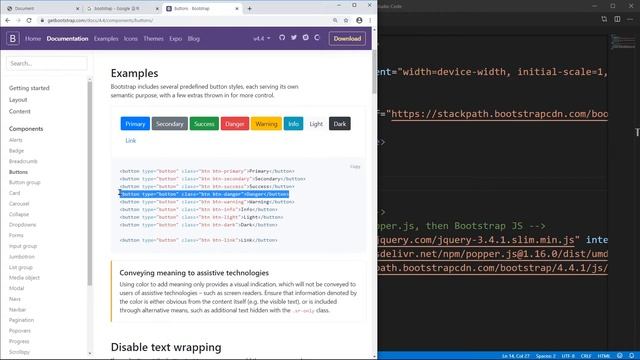
Task: Open Examples in Bootstrap navbar
Action: (106, 39)
